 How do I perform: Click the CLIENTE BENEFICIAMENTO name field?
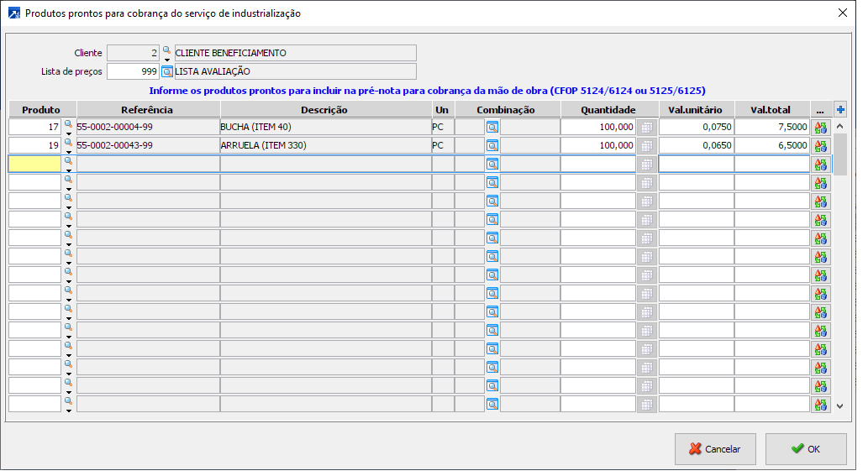click(x=295, y=53)
